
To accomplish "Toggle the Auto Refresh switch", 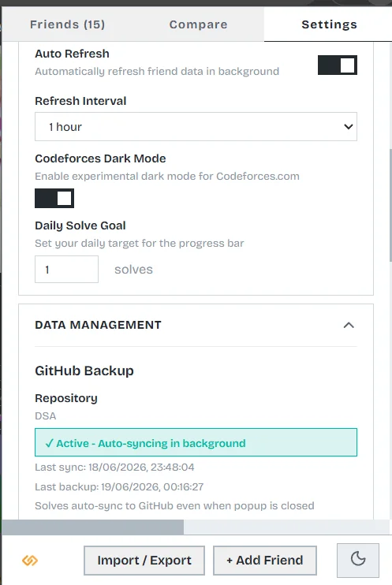I will (x=337, y=65).
